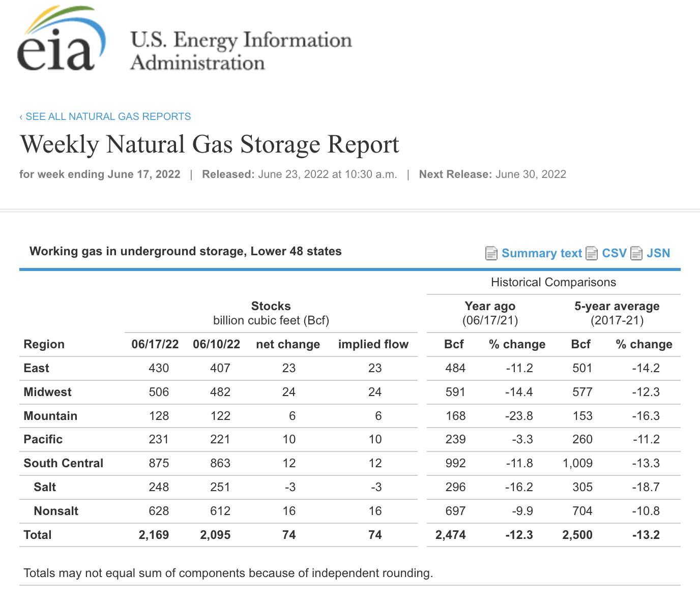
Task: Select the Midwest region row label
Action: pyautogui.click(x=48, y=392)
